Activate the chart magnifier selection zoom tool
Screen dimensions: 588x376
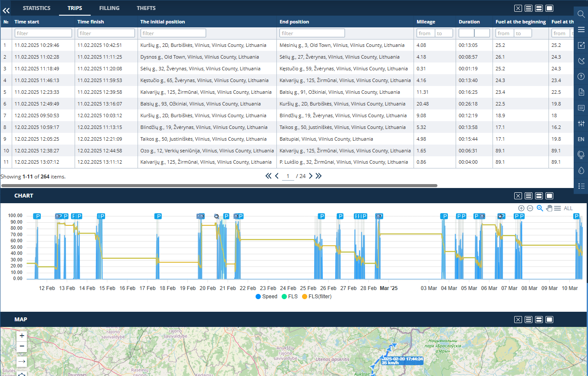(x=540, y=208)
